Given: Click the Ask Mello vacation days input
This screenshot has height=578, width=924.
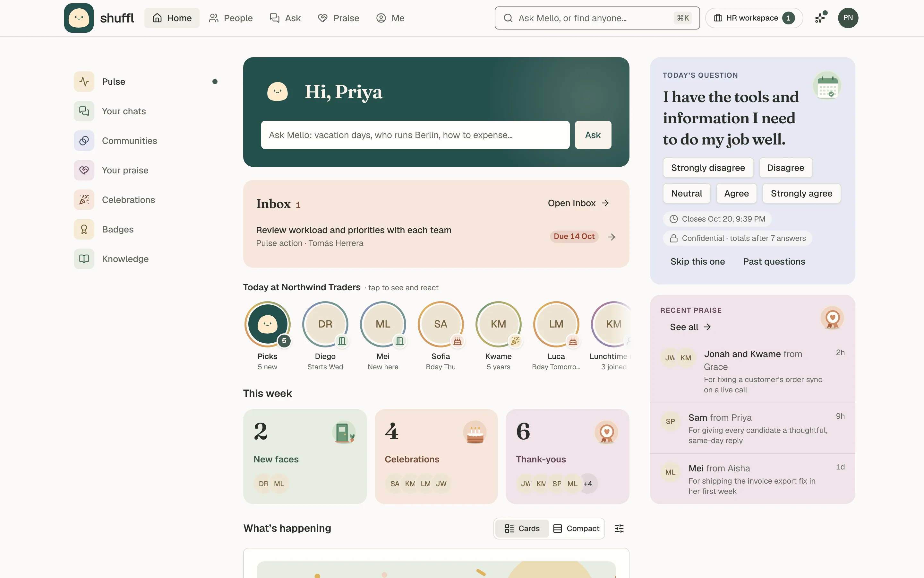Looking at the screenshot, I should point(415,135).
